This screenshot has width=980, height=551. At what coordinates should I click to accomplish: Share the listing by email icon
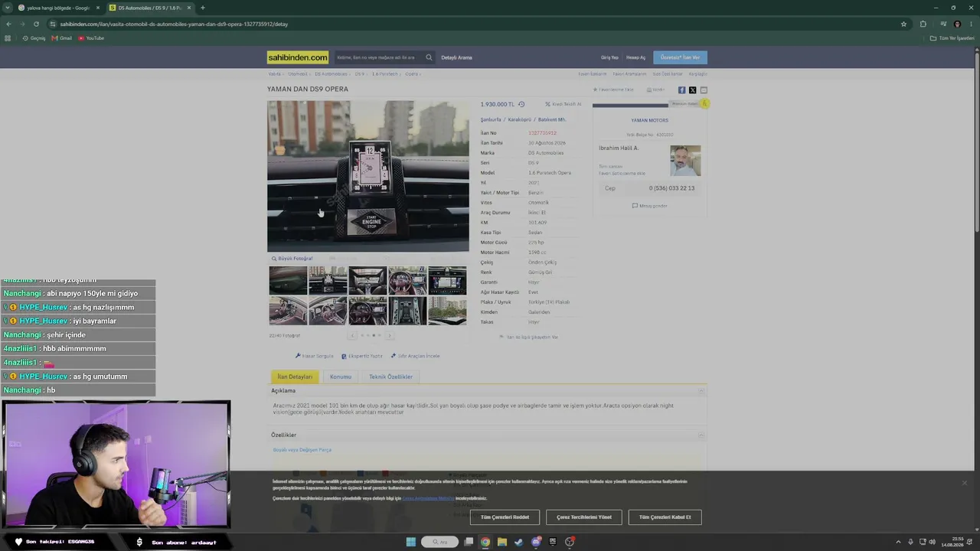[704, 90]
